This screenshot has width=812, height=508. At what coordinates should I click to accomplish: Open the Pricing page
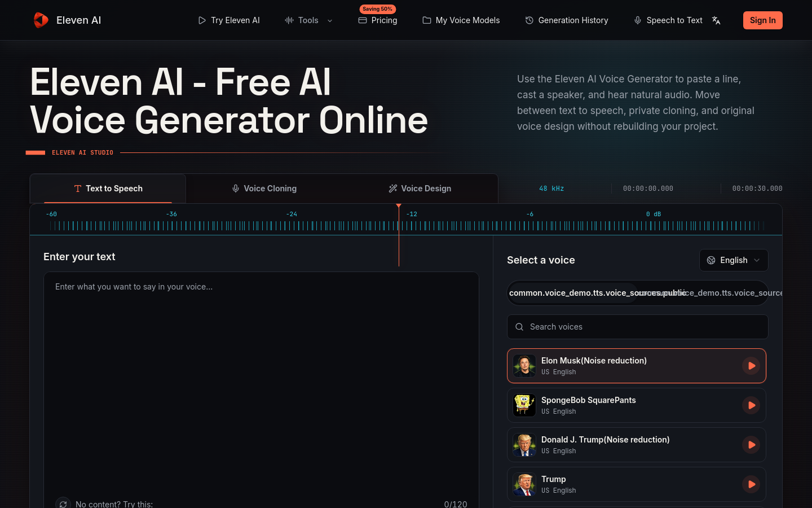point(378,20)
